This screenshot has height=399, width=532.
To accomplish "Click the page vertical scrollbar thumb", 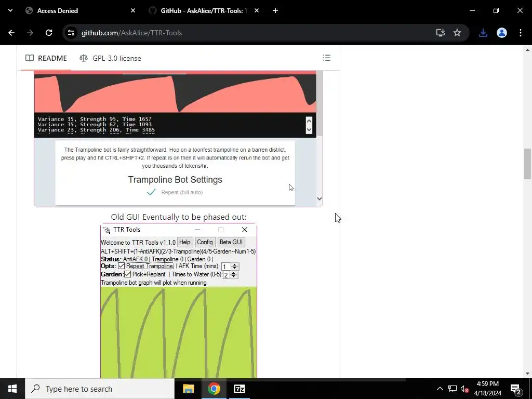I will [x=527, y=164].
